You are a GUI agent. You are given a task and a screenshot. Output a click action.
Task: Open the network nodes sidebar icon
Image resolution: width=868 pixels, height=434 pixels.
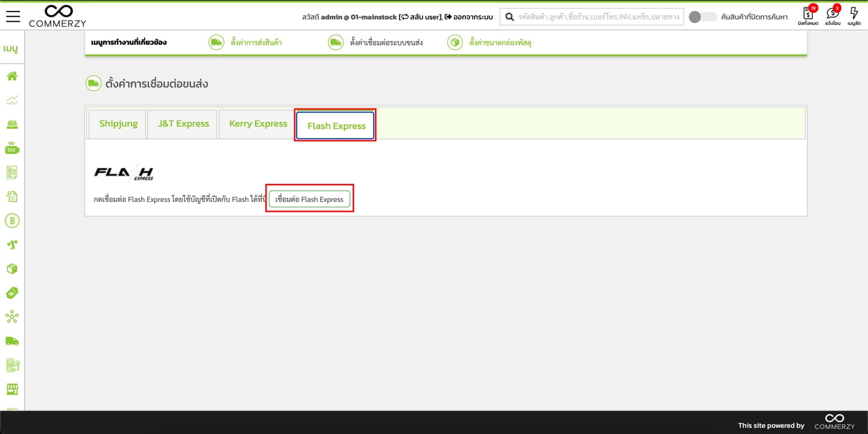click(12, 317)
